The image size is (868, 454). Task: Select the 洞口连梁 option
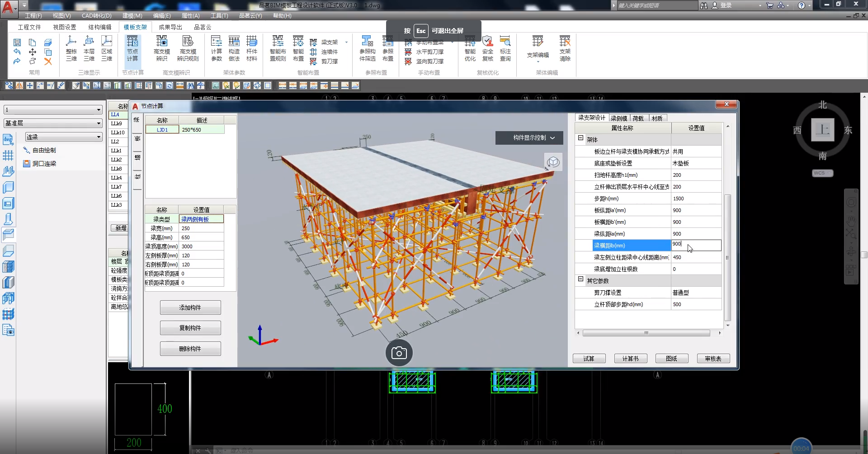(x=44, y=164)
